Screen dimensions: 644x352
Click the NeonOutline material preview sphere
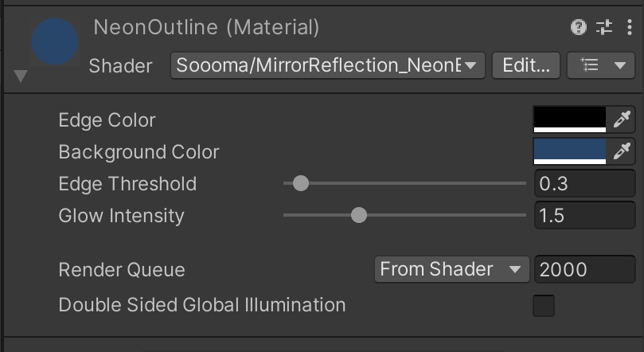55,42
